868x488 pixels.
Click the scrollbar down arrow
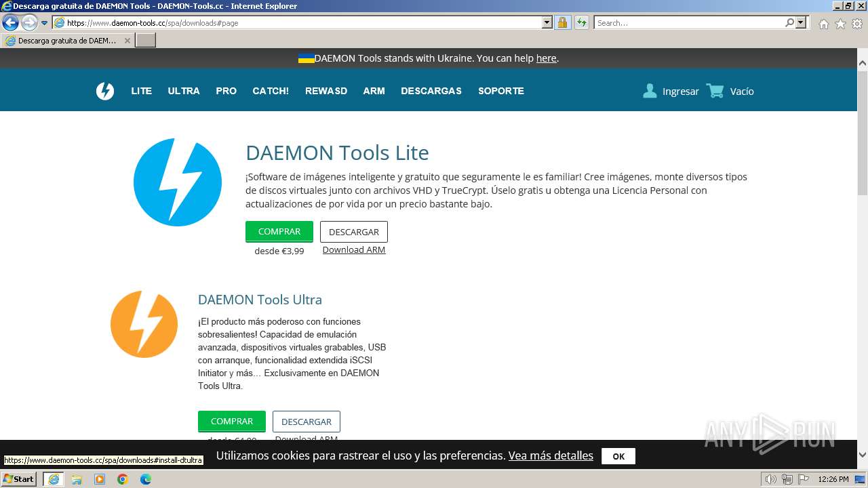863,455
